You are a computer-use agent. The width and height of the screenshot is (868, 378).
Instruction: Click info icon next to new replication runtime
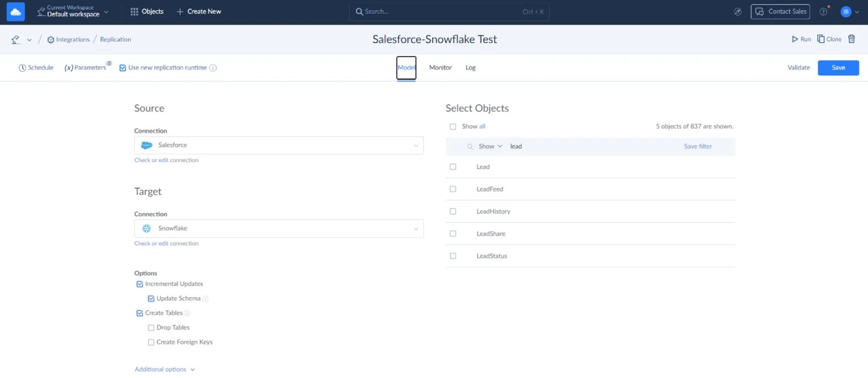(213, 68)
